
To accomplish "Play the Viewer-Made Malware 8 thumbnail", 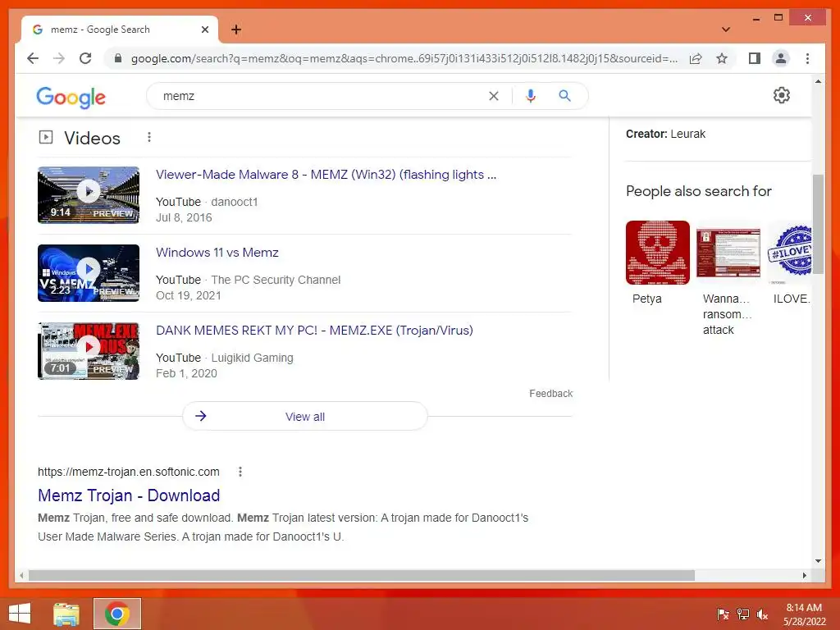I will pyautogui.click(x=89, y=194).
